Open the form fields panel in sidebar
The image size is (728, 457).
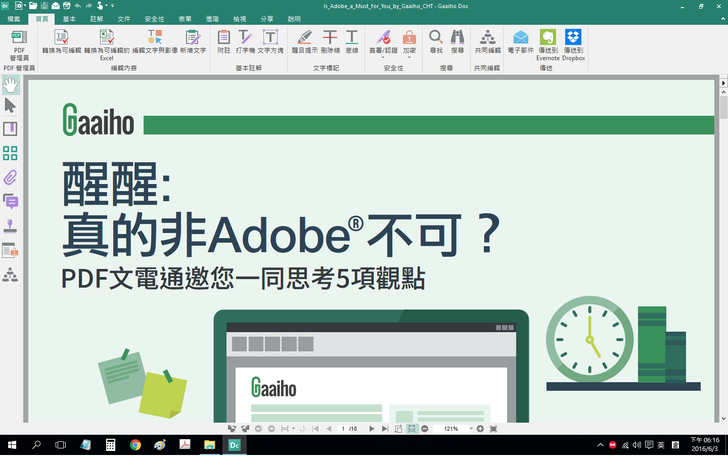click(10, 251)
